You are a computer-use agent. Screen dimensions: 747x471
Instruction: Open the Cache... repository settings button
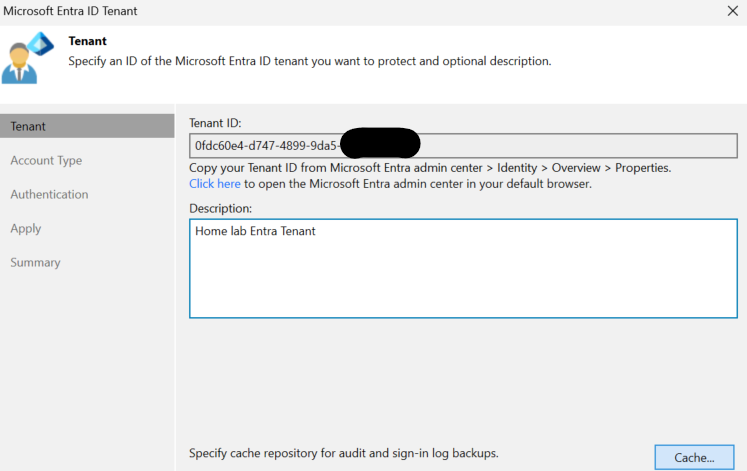(x=694, y=457)
